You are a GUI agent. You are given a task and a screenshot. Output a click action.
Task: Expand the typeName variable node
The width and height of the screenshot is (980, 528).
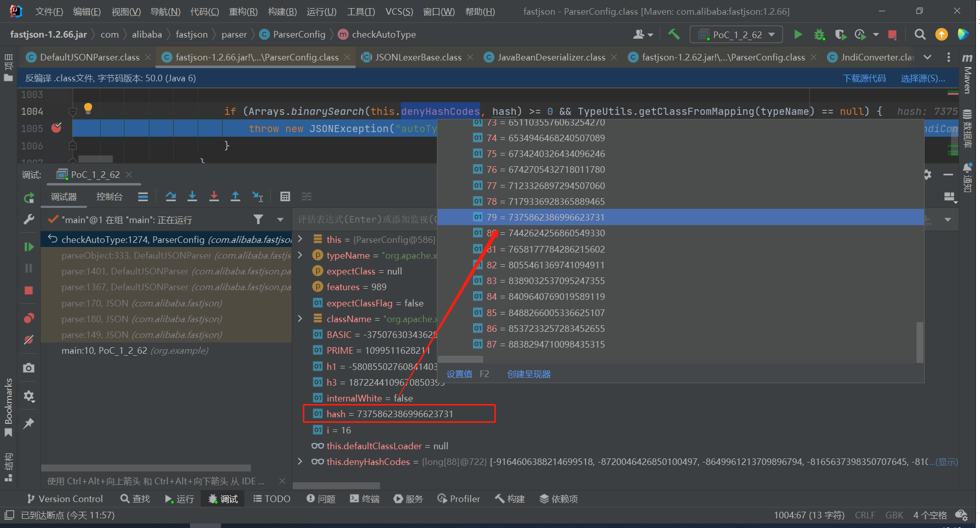point(300,255)
